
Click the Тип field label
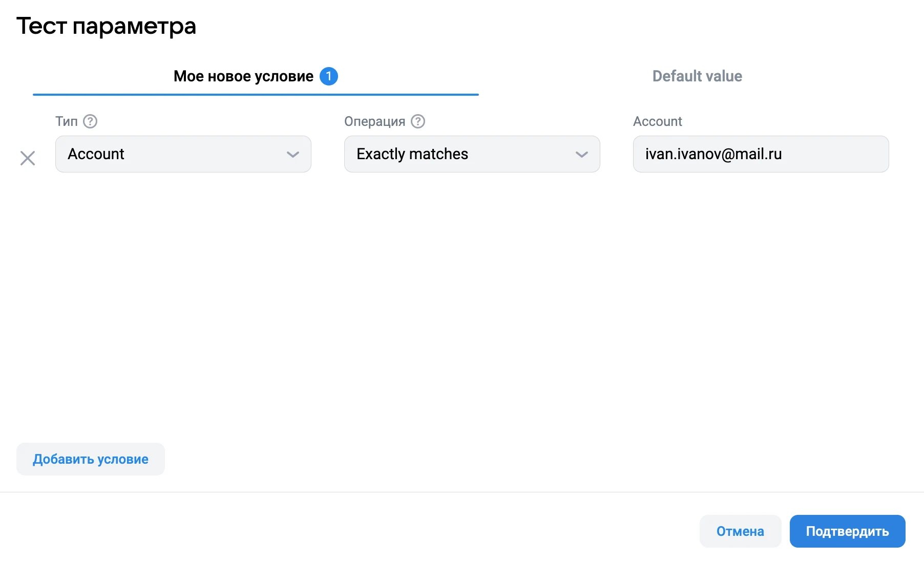(67, 121)
